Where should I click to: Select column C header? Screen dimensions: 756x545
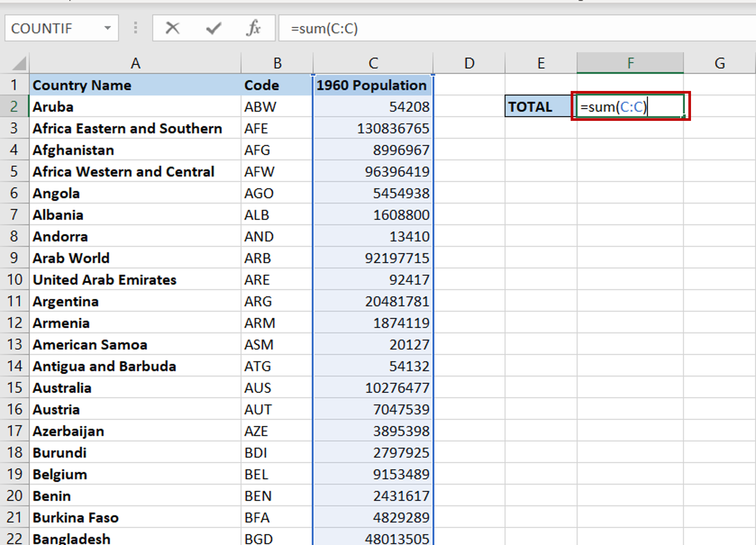(373, 63)
